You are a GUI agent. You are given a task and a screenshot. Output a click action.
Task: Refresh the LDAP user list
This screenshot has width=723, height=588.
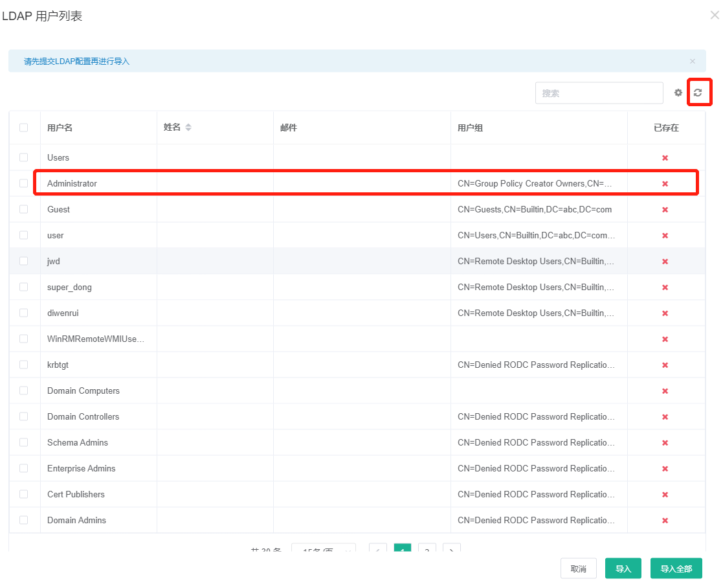[699, 93]
